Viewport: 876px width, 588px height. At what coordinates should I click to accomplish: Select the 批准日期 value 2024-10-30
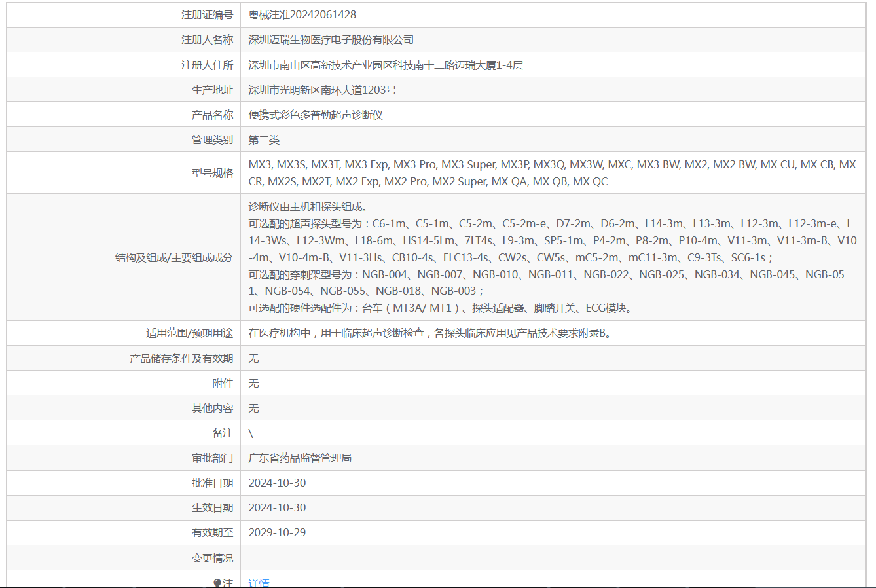[x=277, y=483]
